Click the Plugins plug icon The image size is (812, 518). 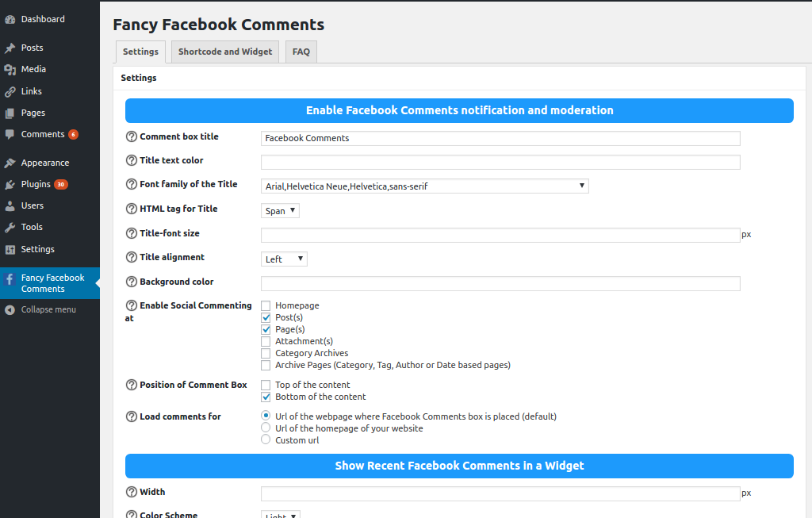coord(10,185)
